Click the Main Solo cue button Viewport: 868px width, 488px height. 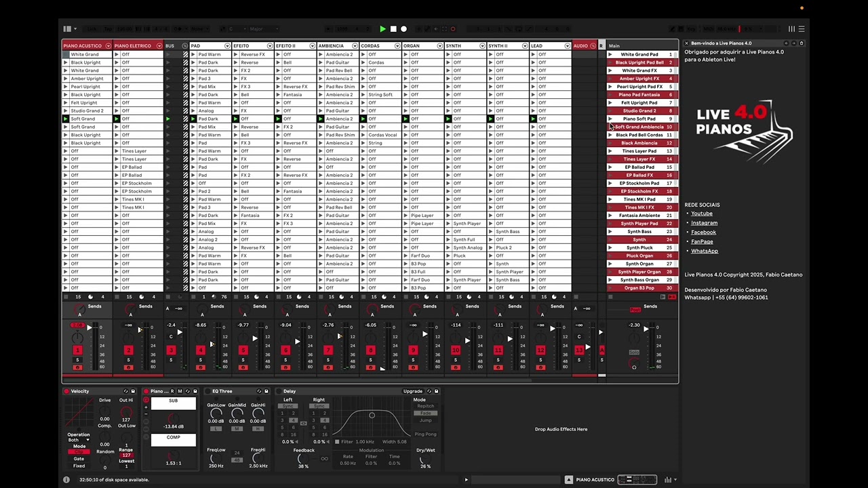634,352
